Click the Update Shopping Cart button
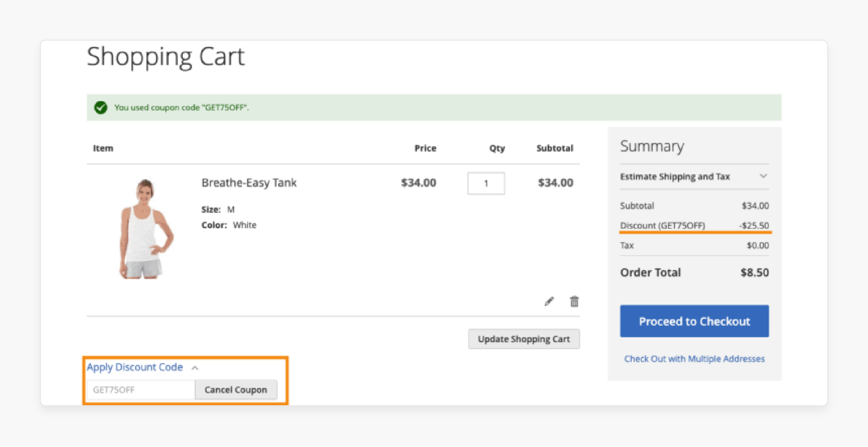868x447 pixels. pyautogui.click(x=524, y=339)
